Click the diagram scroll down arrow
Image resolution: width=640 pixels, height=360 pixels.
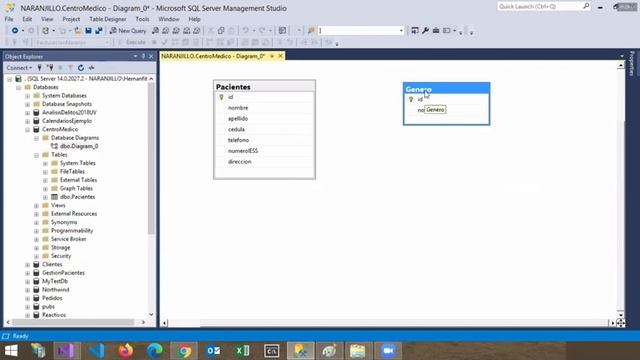[x=620, y=314]
